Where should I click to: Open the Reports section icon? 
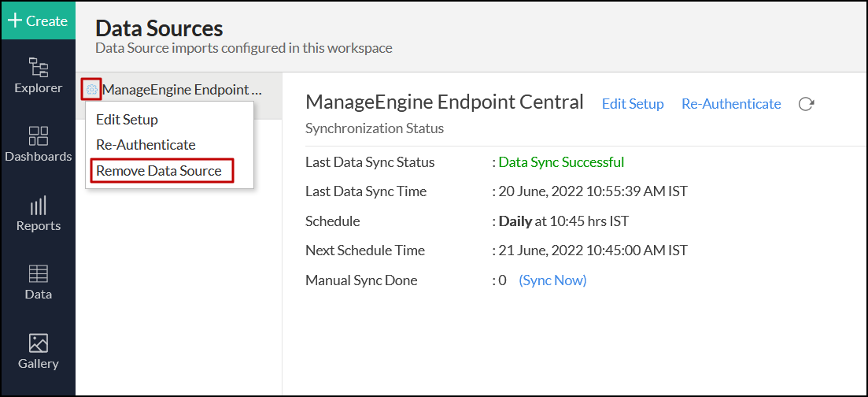[38, 206]
